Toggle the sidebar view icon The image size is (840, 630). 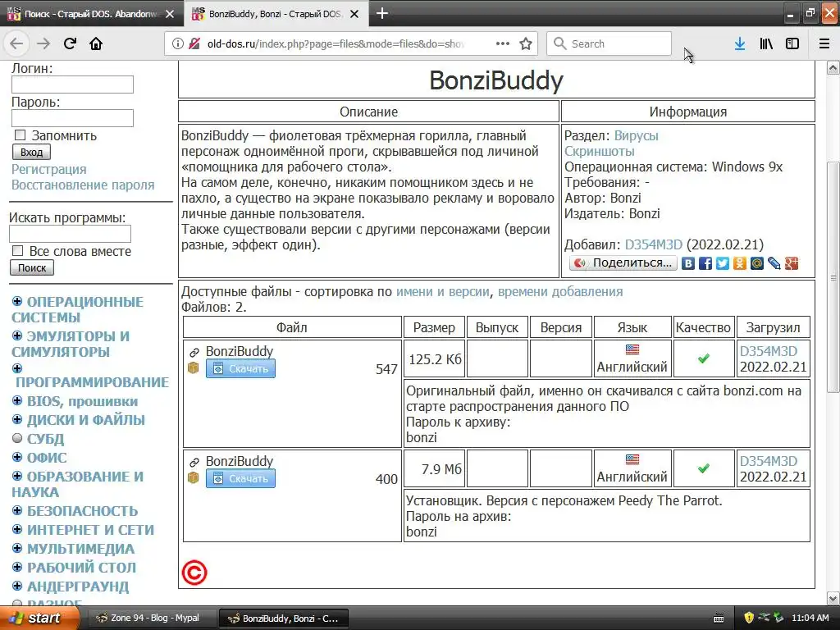coord(792,43)
